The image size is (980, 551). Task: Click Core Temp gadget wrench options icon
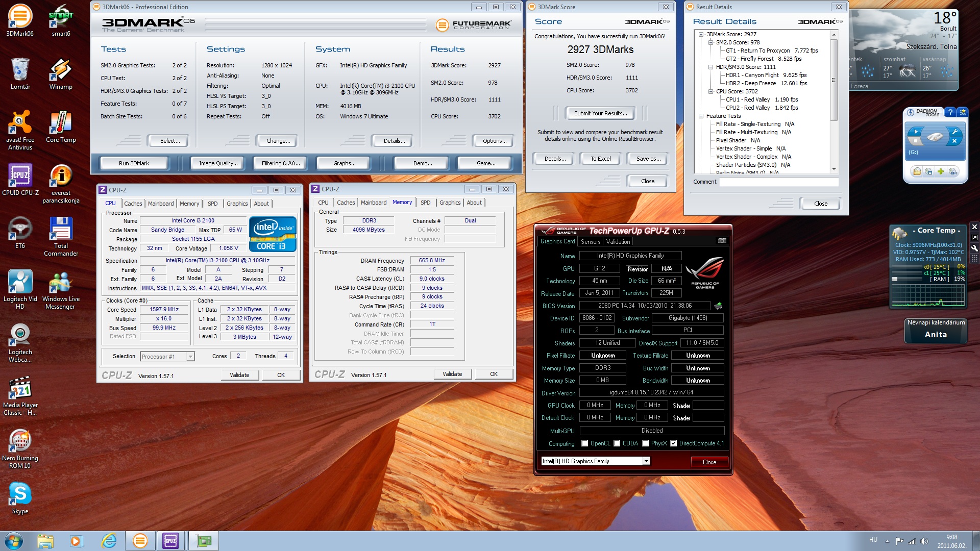974,248
